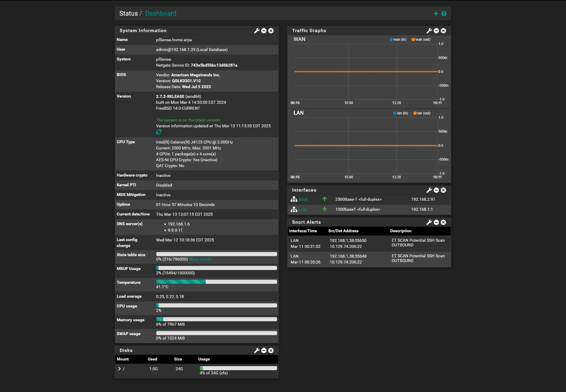Select the Mar 11 00:30:26 alert row

tap(369, 259)
